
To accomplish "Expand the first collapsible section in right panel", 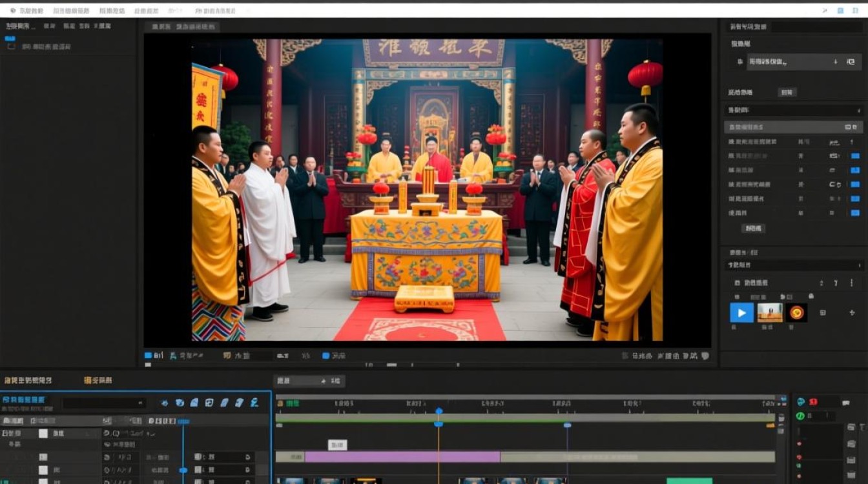I will [793, 110].
